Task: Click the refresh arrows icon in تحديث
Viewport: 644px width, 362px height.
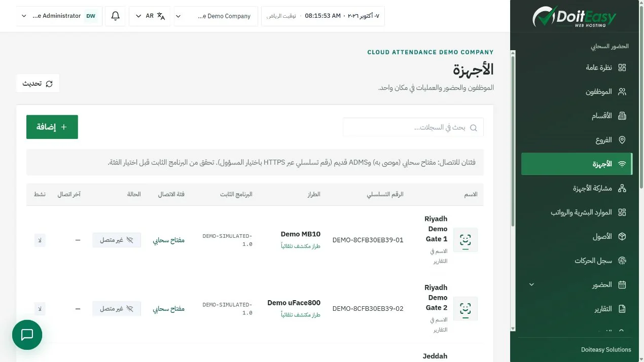Action: [x=49, y=84]
